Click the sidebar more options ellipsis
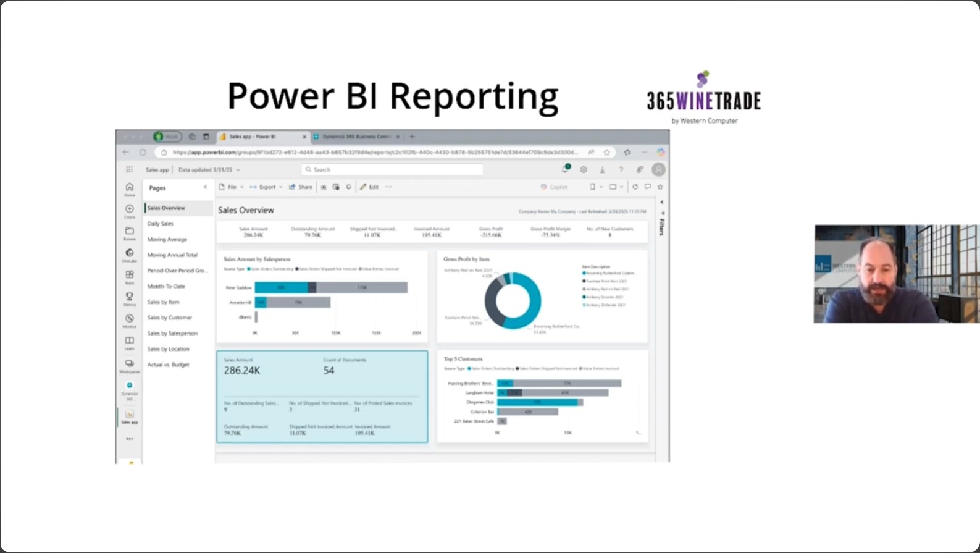The width and height of the screenshot is (980, 553). (x=130, y=439)
